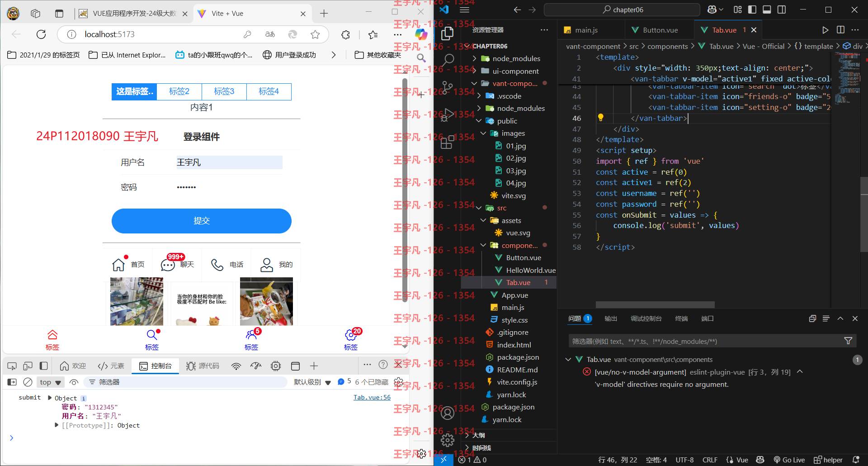The height and width of the screenshot is (466, 868).
Task: Click device emulation icon in DevTools
Action: click(x=28, y=366)
